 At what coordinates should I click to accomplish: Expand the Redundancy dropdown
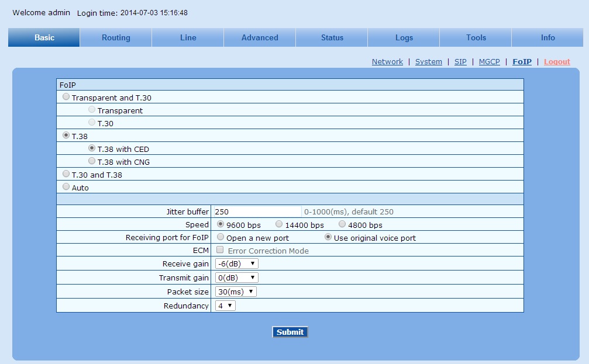pyautogui.click(x=225, y=306)
